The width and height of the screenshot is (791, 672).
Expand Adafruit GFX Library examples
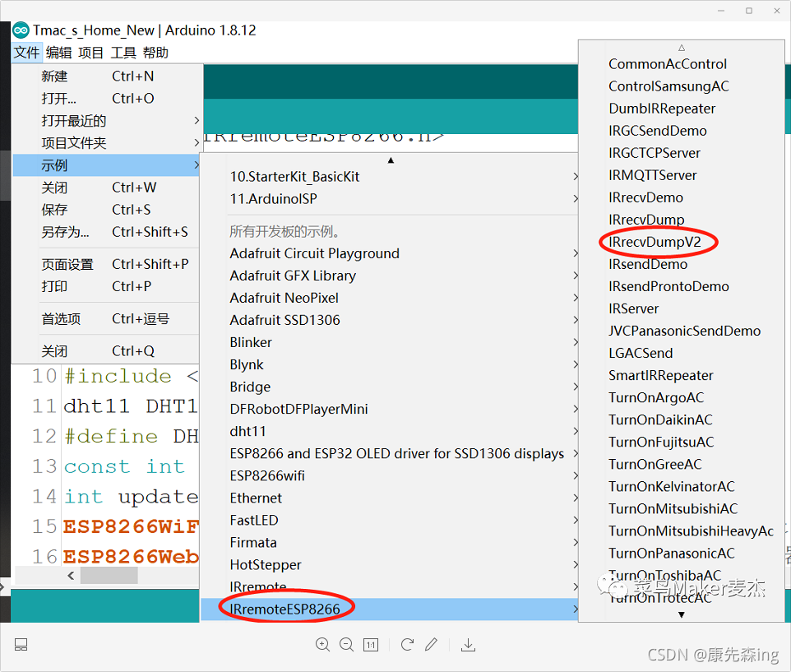[390, 276]
